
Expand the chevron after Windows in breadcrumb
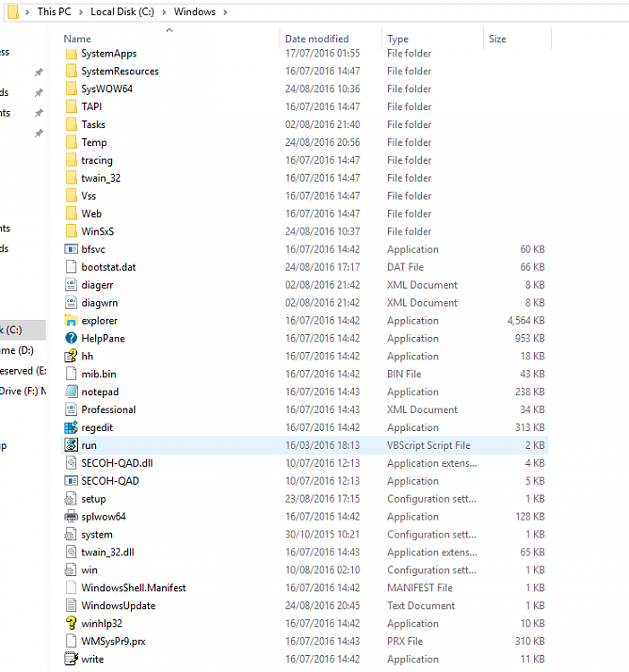pos(225,12)
